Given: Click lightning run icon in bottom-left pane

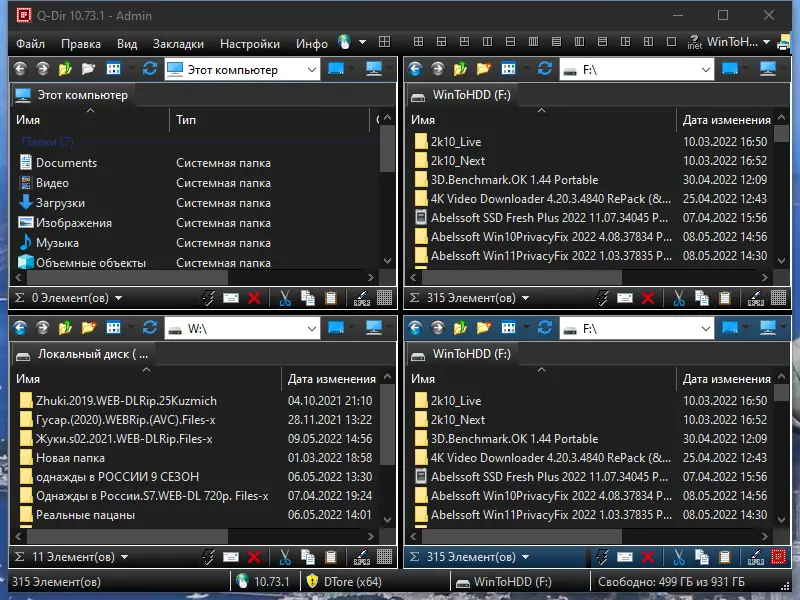Looking at the screenshot, I should pyautogui.click(x=208, y=557).
